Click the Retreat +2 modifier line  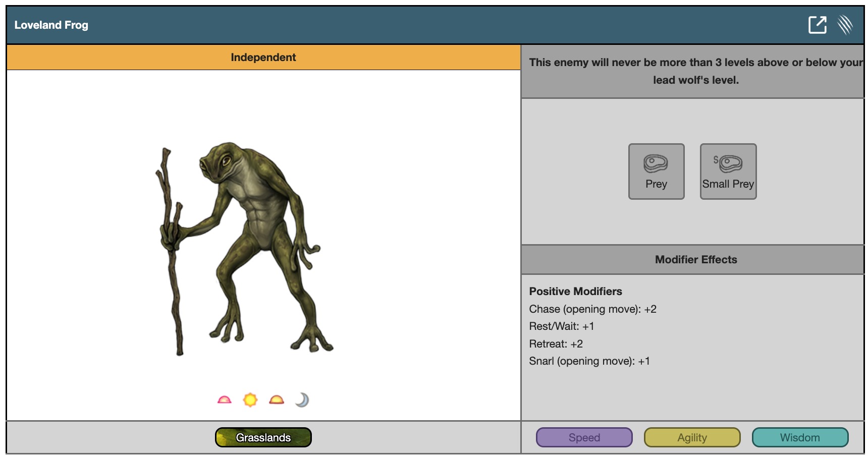[x=556, y=344]
